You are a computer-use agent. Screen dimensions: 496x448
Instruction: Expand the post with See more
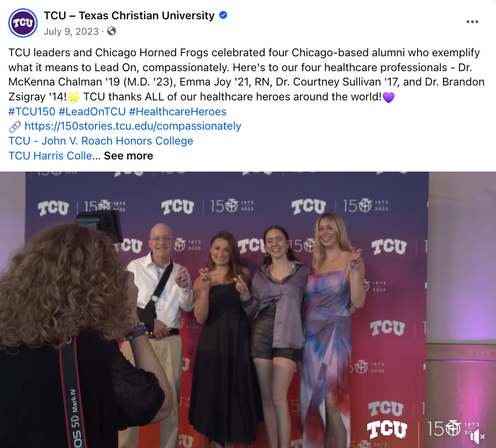pos(129,156)
